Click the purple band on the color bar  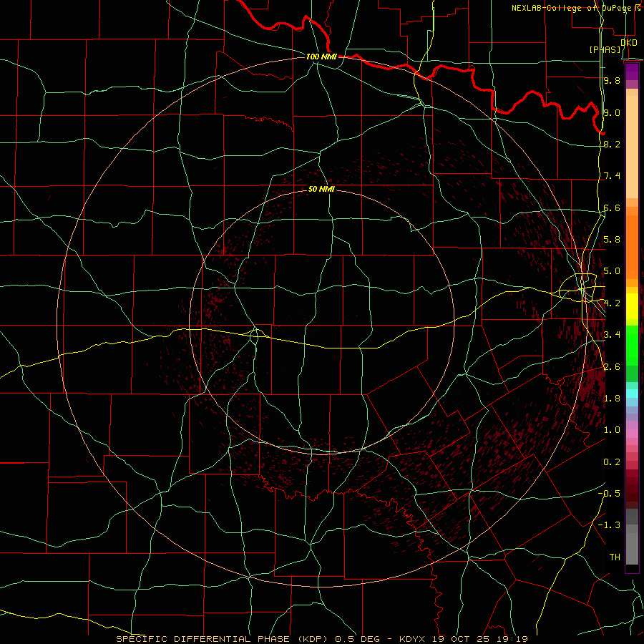point(632,72)
